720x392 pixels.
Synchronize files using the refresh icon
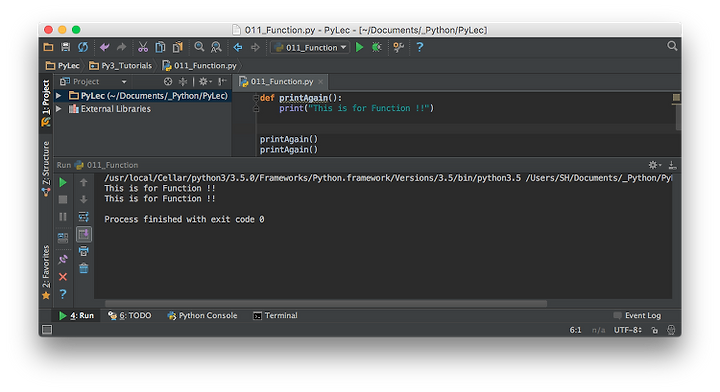(x=83, y=47)
